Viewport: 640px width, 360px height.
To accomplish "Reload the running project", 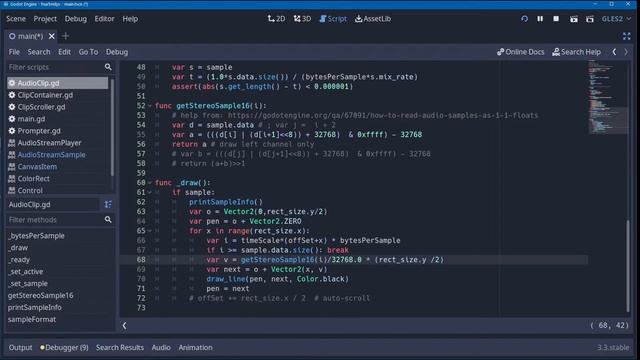I will click(x=524, y=19).
